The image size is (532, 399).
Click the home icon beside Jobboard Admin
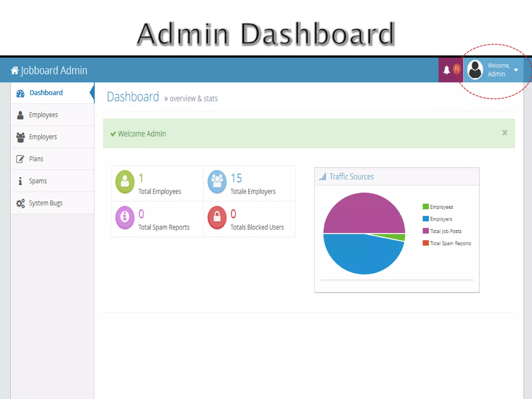15,70
